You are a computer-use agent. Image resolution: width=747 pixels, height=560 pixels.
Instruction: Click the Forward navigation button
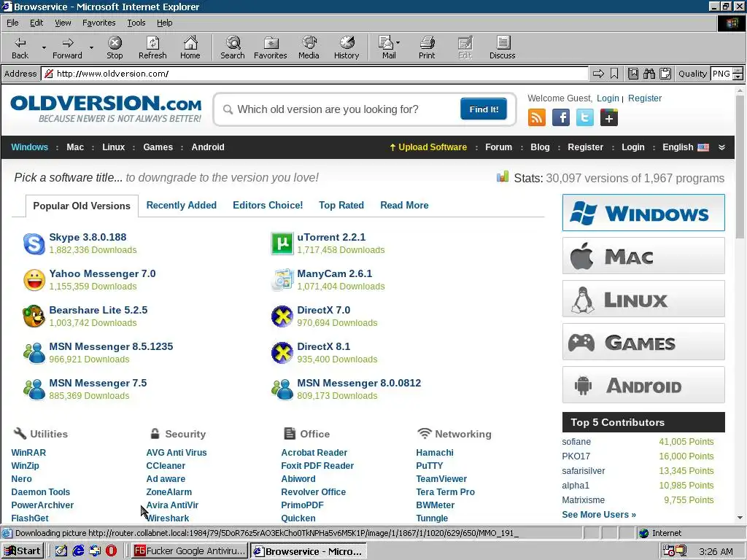67,47
